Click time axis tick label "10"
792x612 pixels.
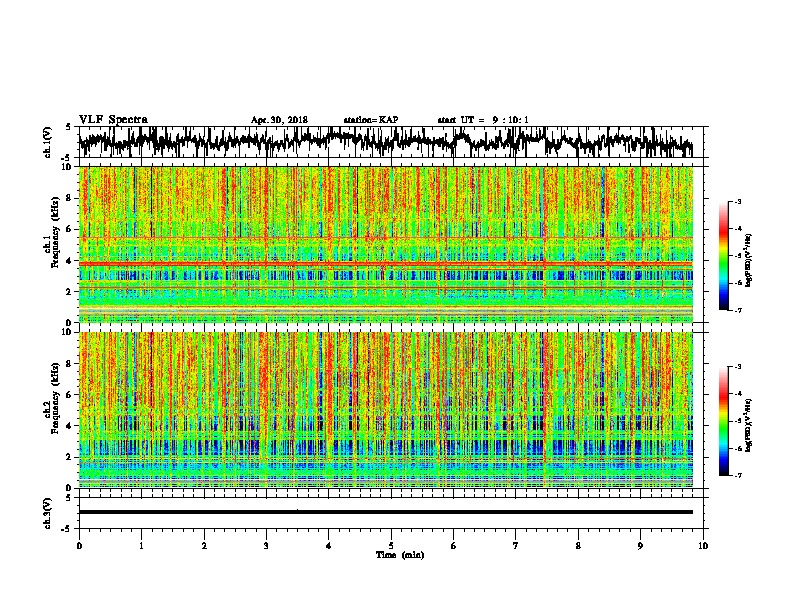click(703, 546)
